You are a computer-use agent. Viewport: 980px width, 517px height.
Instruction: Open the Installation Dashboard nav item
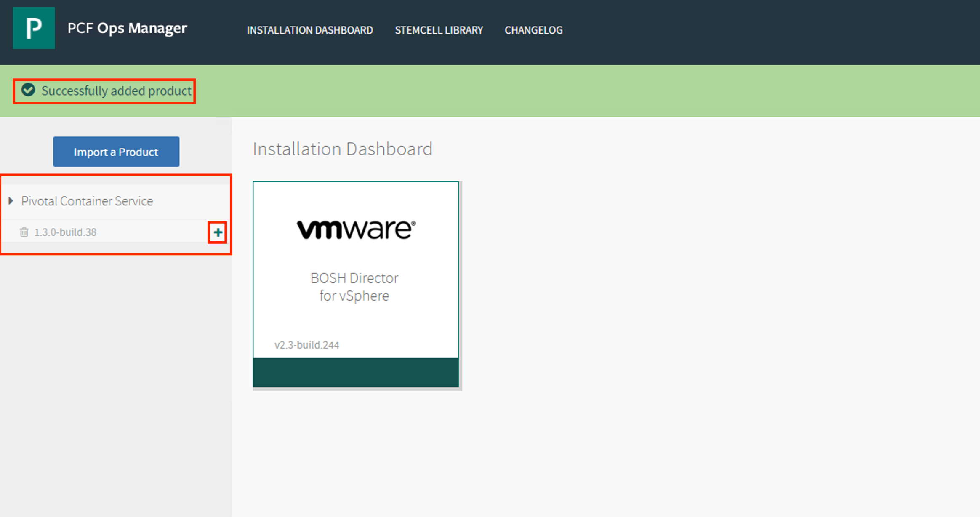point(310,30)
